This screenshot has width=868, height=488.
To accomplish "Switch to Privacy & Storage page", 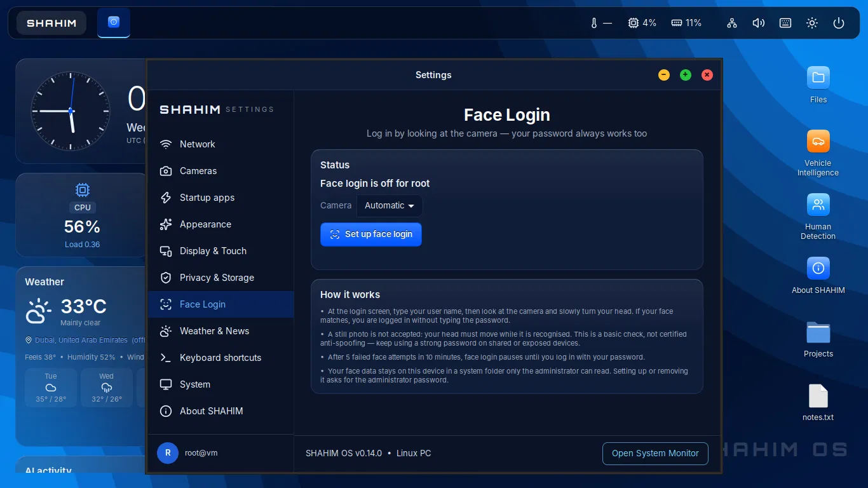I will (x=221, y=278).
